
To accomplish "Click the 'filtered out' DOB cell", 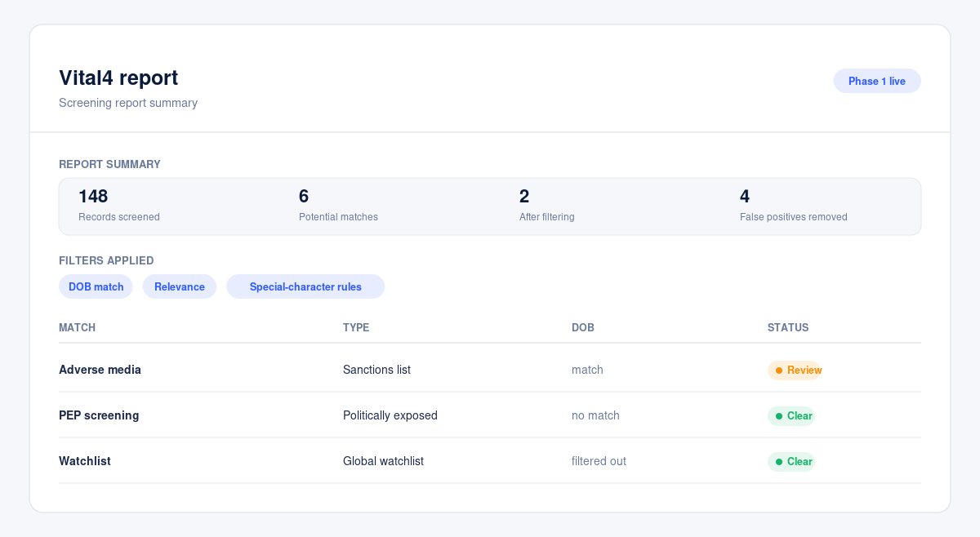I will point(599,461).
